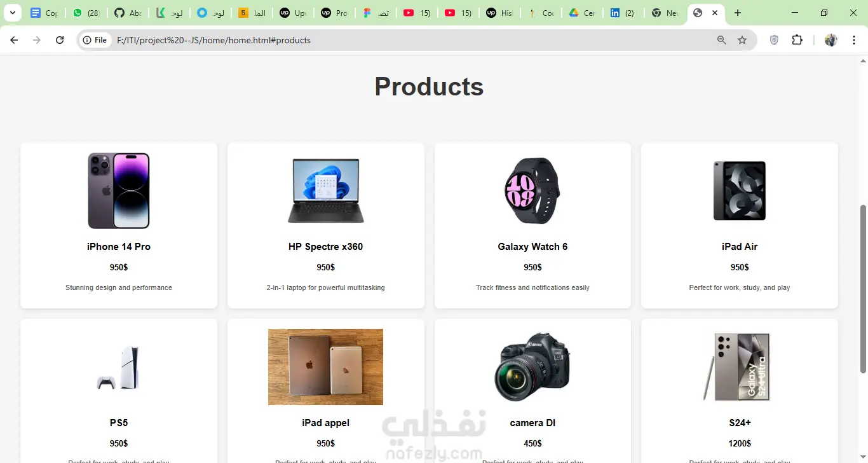Viewport: 868px width, 463px height.
Task: Open the iPhone 14 Pro product image
Action: 119,191
